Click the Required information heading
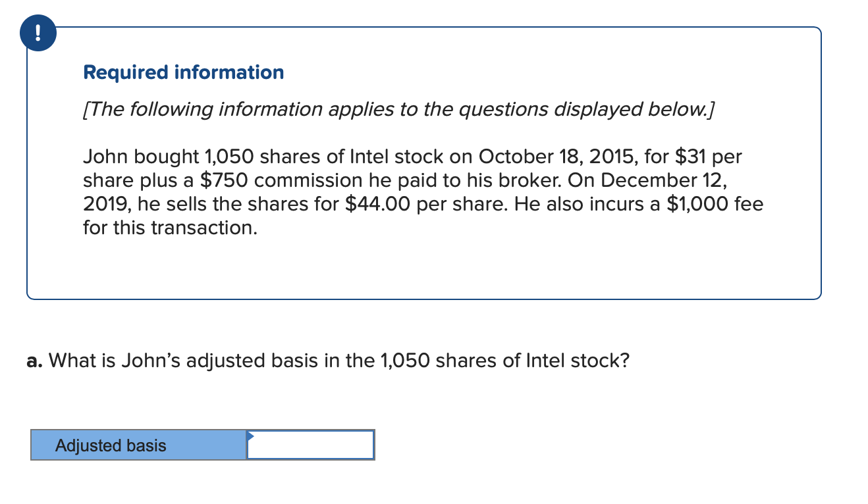This screenshot has width=868, height=504. point(184,72)
